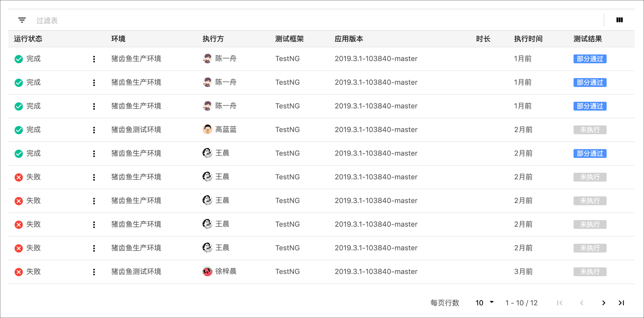Click green 完成 status icon in 高蓝蓝 row

19,130
